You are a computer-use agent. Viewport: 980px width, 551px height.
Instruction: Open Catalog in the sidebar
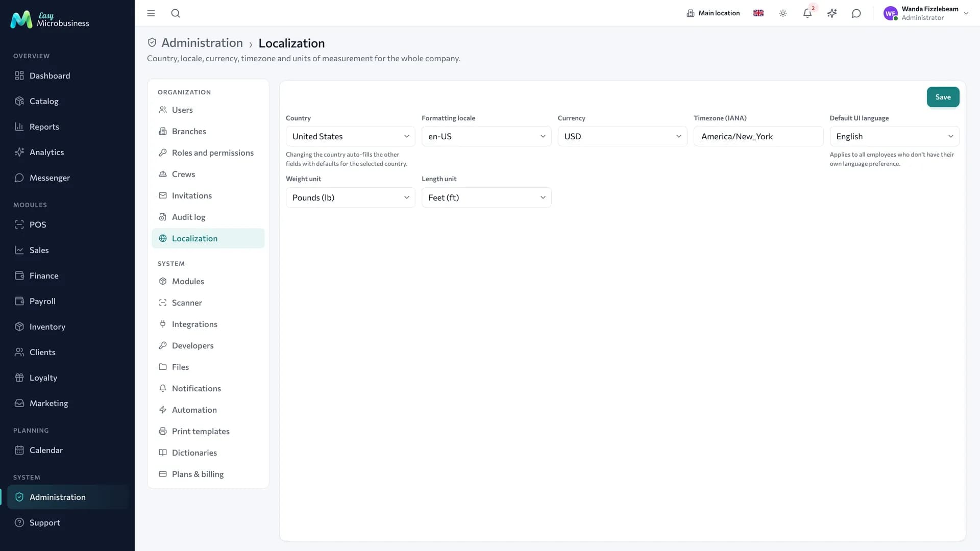(x=67, y=101)
